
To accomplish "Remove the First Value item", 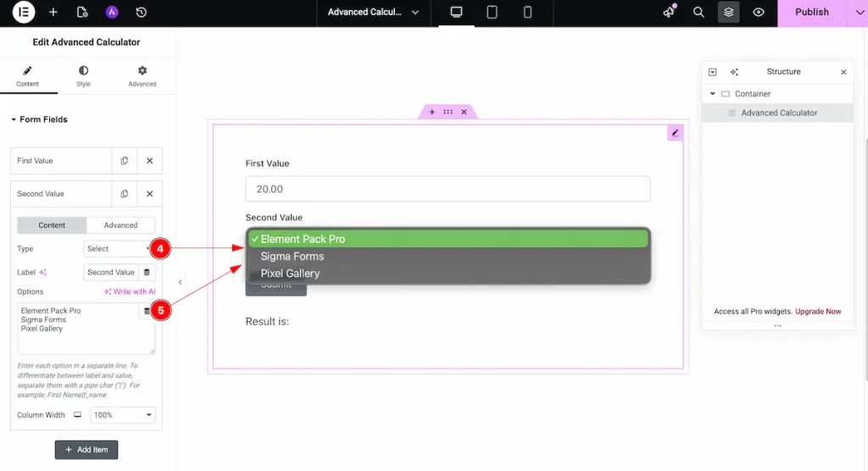I will pyautogui.click(x=149, y=161).
